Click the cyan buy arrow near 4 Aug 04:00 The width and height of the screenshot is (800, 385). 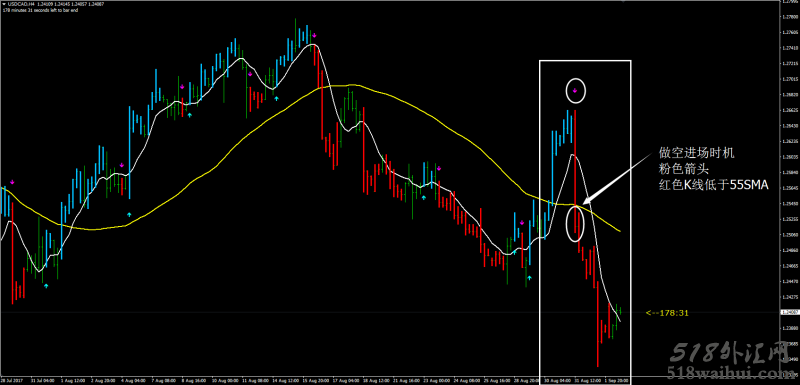[129, 215]
